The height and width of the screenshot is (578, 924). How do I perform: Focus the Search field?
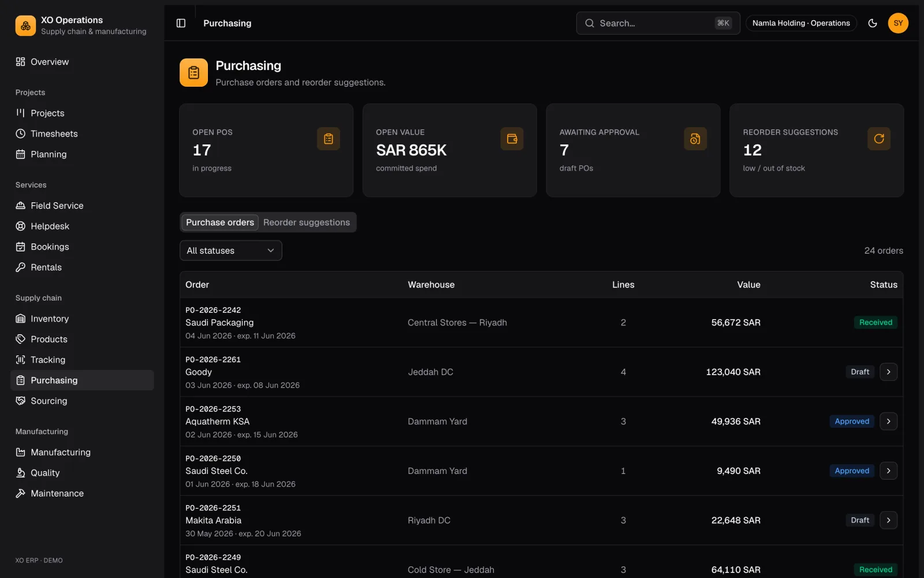pos(658,23)
